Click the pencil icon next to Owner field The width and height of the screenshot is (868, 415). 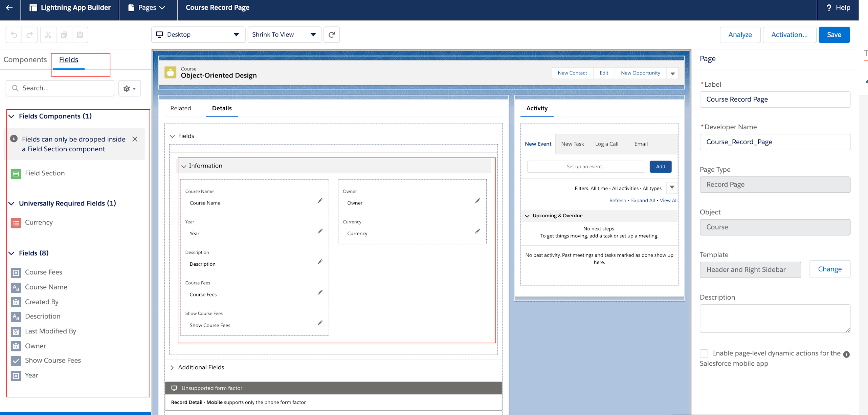pos(477,200)
